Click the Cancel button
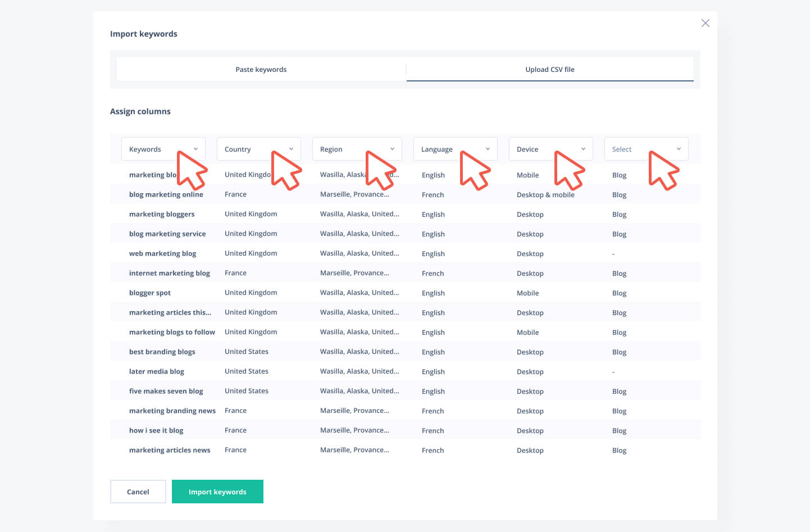 [x=138, y=492]
